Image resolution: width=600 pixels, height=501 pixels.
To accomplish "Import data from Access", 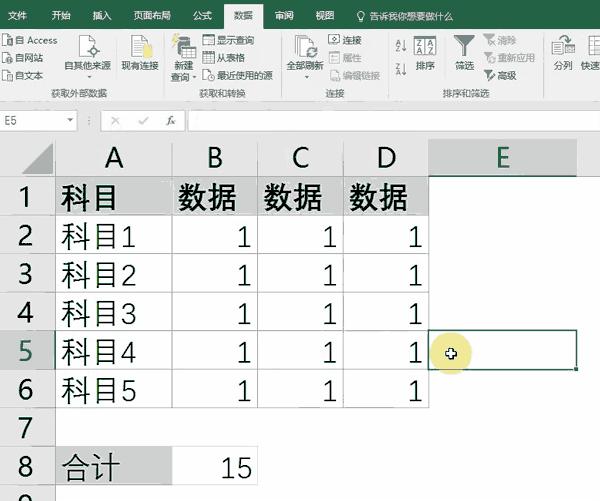I will point(30,40).
